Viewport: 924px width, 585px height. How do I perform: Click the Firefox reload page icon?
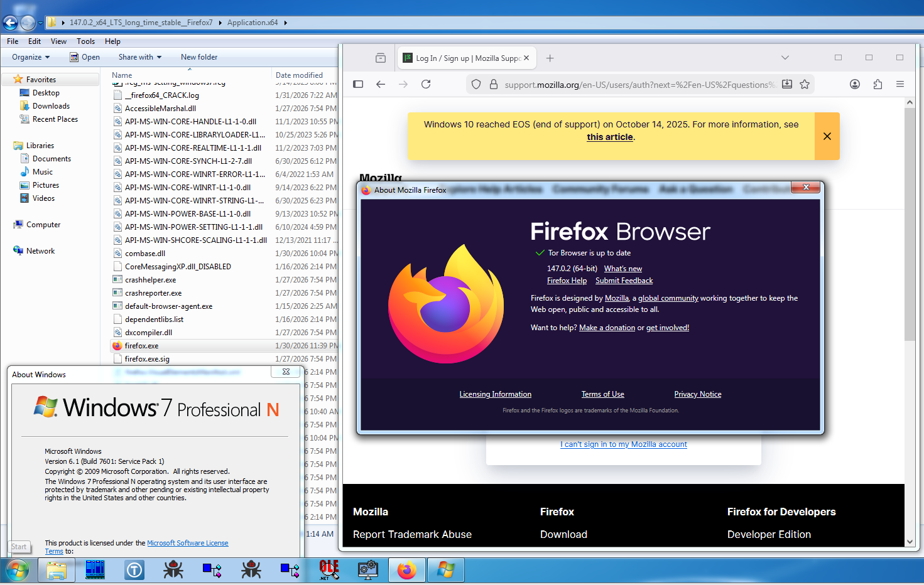tap(426, 84)
